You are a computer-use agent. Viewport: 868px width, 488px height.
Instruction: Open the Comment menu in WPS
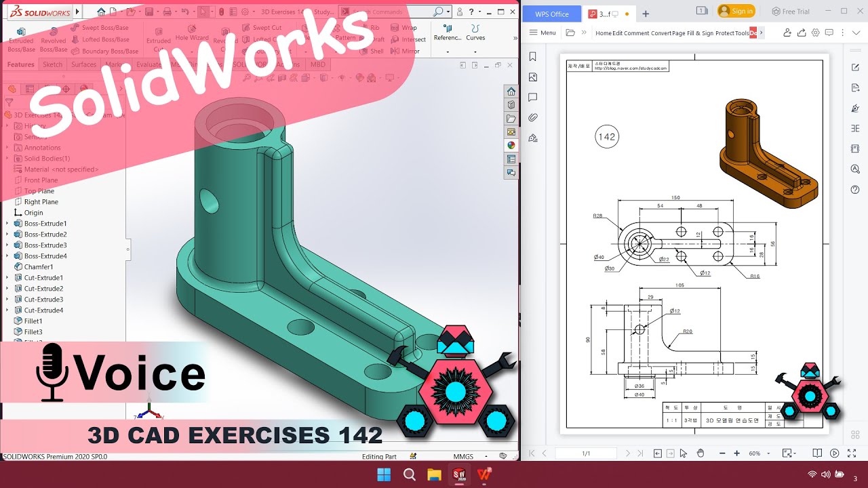click(636, 33)
